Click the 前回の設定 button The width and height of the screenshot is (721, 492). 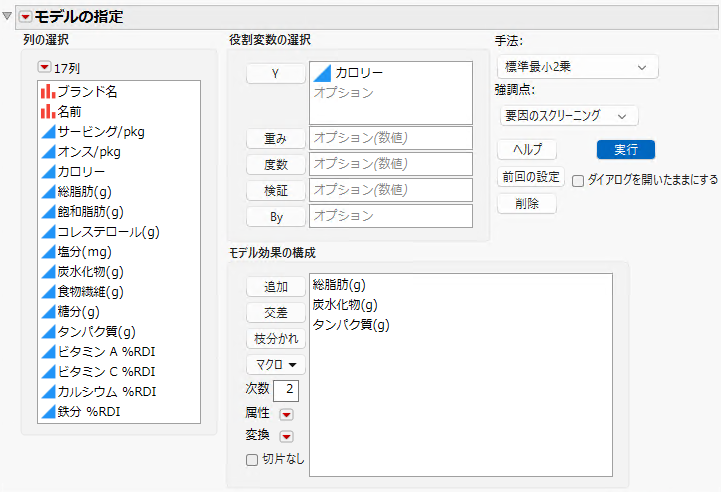pyautogui.click(x=531, y=177)
